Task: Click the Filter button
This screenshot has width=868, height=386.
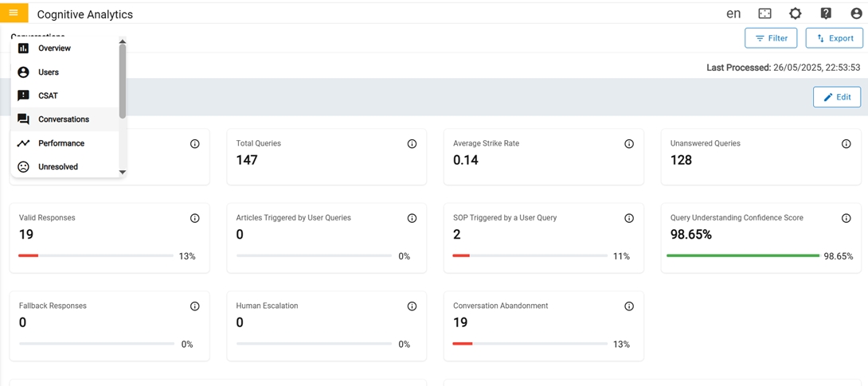Action: click(x=771, y=38)
